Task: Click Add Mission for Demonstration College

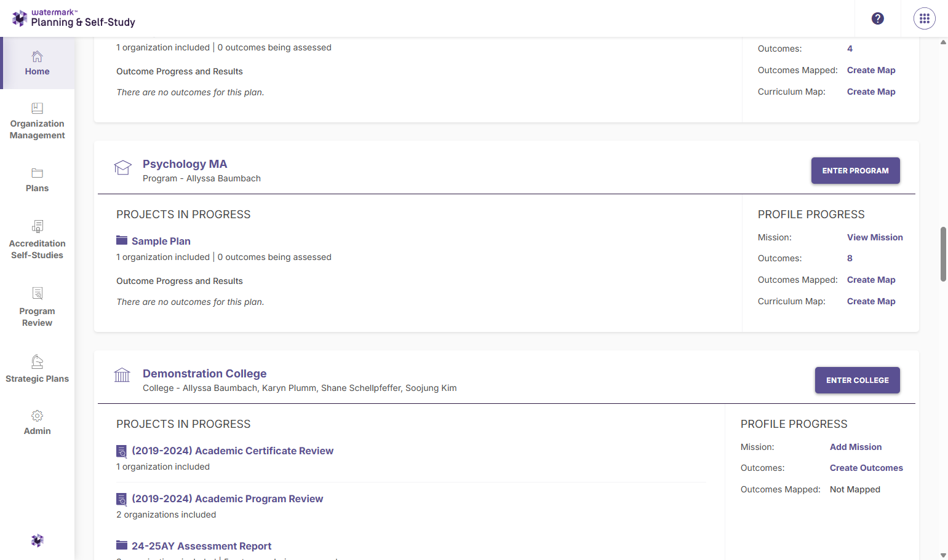Action: [856, 447]
